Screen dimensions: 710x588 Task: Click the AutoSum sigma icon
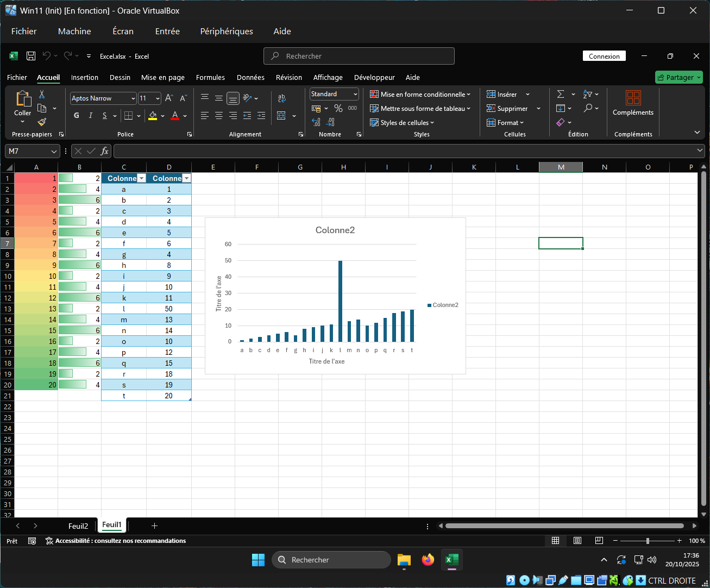(x=561, y=94)
